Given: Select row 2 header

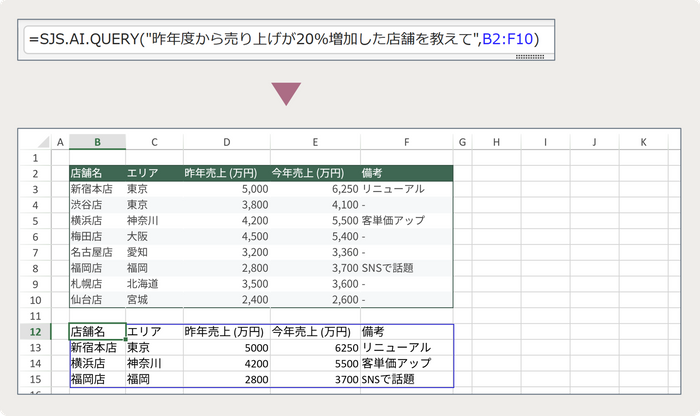Looking at the screenshot, I should [36, 174].
